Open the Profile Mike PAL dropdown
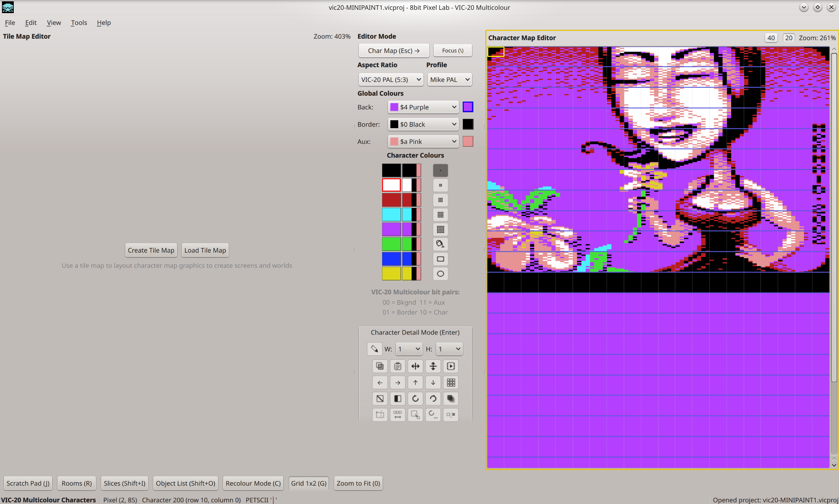This screenshot has width=839, height=504. (x=450, y=80)
